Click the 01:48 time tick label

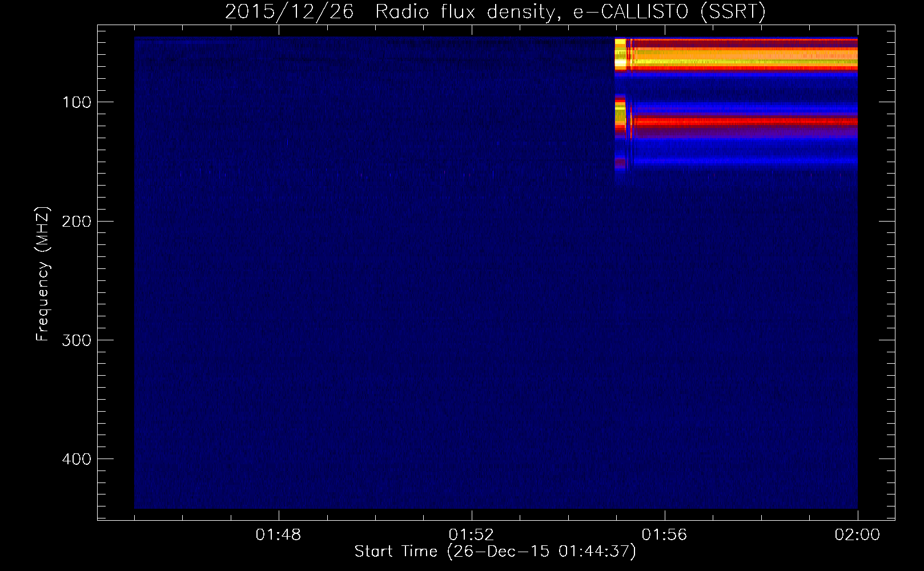[x=278, y=535]
